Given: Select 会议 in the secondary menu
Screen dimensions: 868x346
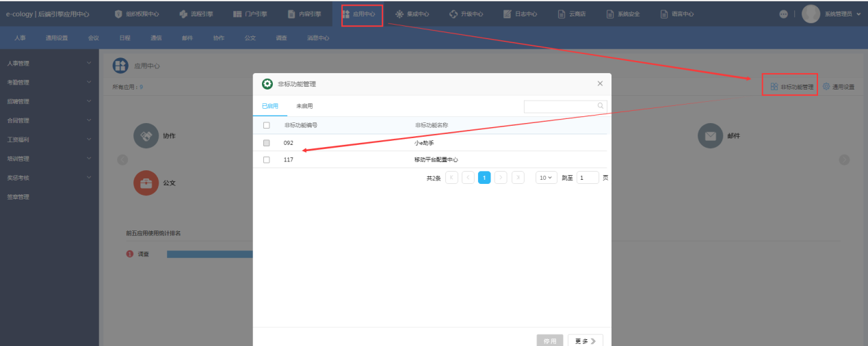Looking at the screenshot, I should (94, 38).
